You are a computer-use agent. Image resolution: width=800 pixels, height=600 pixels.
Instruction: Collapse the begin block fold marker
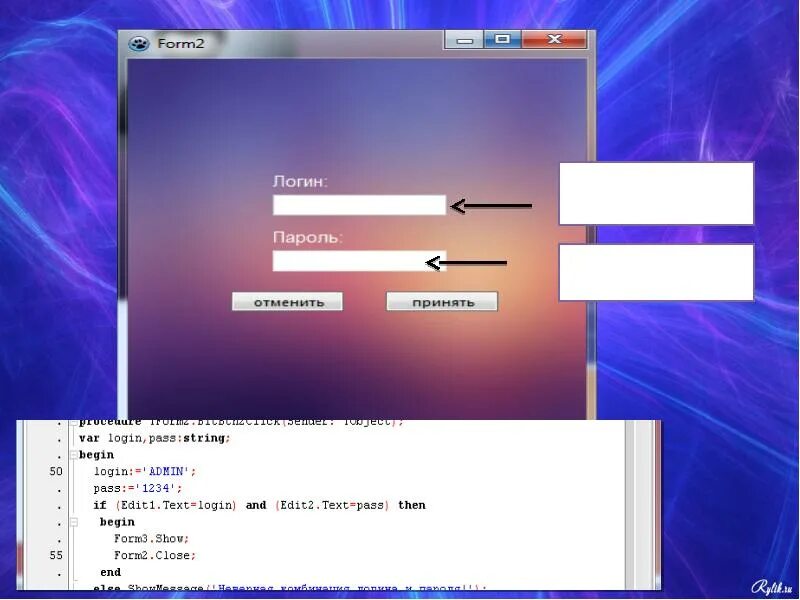tap(73, 455)
